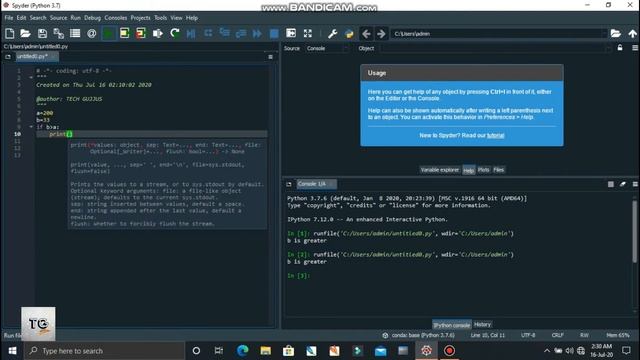Open the Projects menu

[x=140, y=18]
